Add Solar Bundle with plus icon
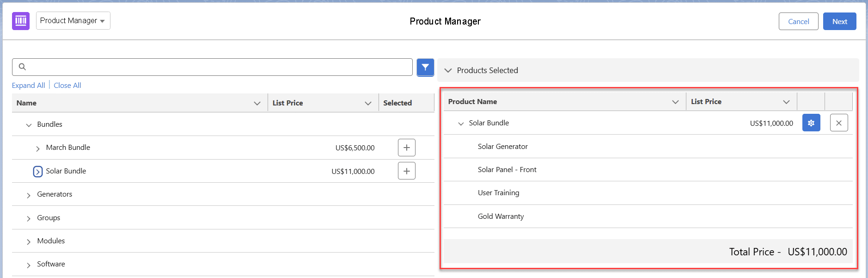This screenshot has height=278, width=868. pos(406,171)
